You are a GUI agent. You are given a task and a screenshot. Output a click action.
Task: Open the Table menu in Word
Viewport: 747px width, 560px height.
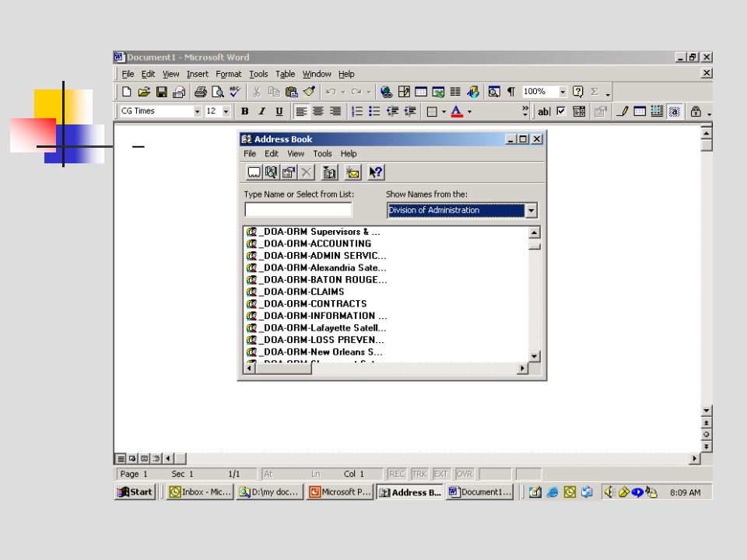coord(285,74)
